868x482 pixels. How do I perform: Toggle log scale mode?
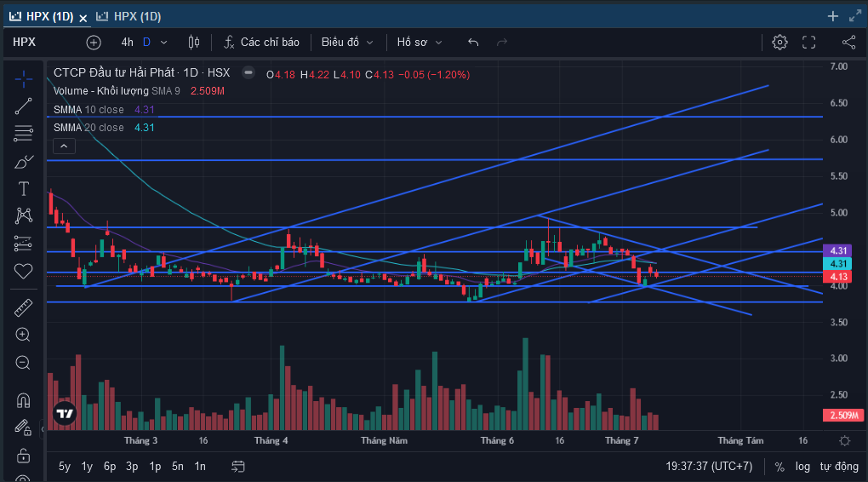click(x=802, y=467)
